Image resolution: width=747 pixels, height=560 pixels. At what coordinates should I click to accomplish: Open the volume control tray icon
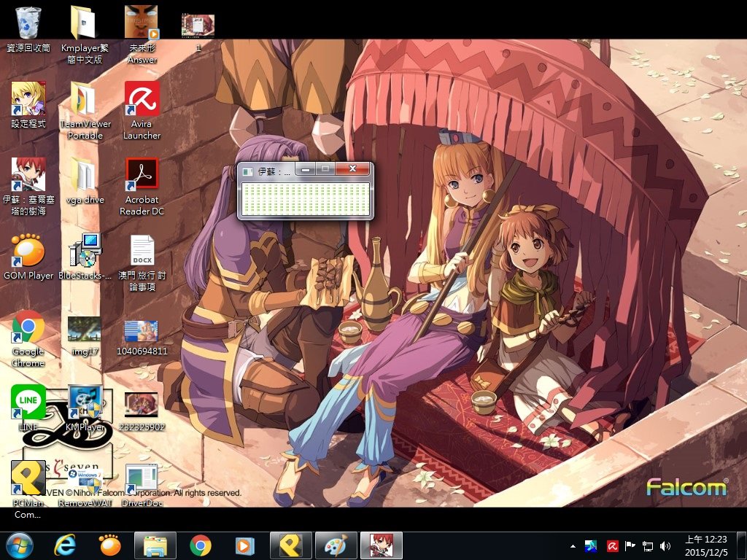665,546
